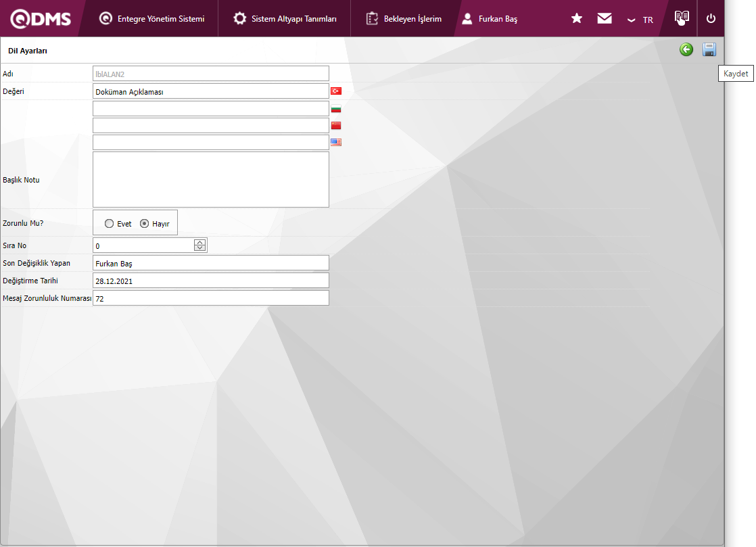
Task: Click the Adı field lblALAN2
Action: [x=211, y=74]
